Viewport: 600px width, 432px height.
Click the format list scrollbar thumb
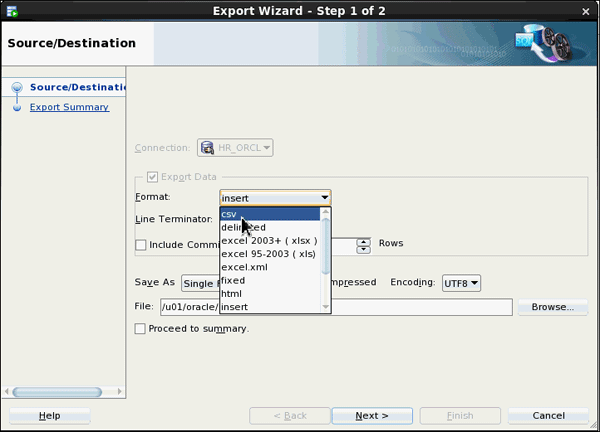(x=326, y=246)
